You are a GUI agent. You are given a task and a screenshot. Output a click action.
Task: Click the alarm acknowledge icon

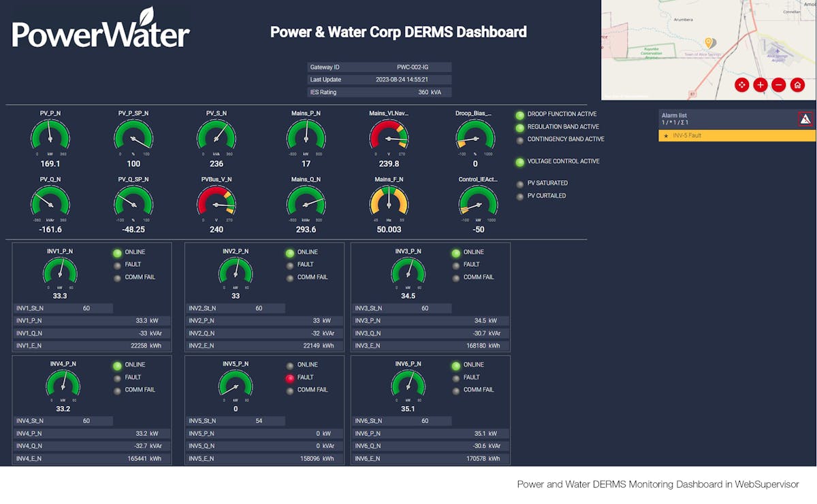[805, 118]
